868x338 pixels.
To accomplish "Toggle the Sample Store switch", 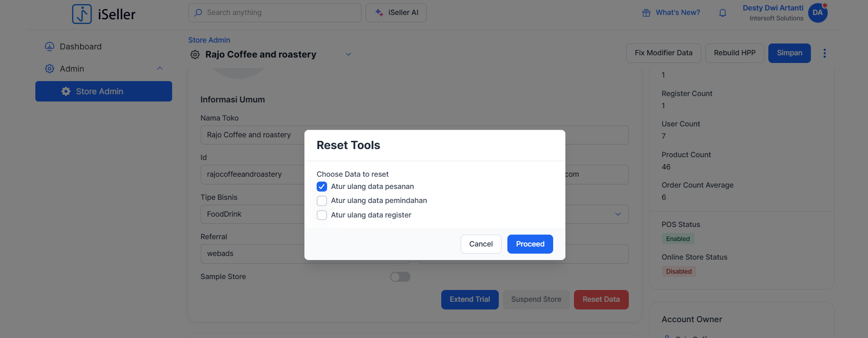I will 400,277.
